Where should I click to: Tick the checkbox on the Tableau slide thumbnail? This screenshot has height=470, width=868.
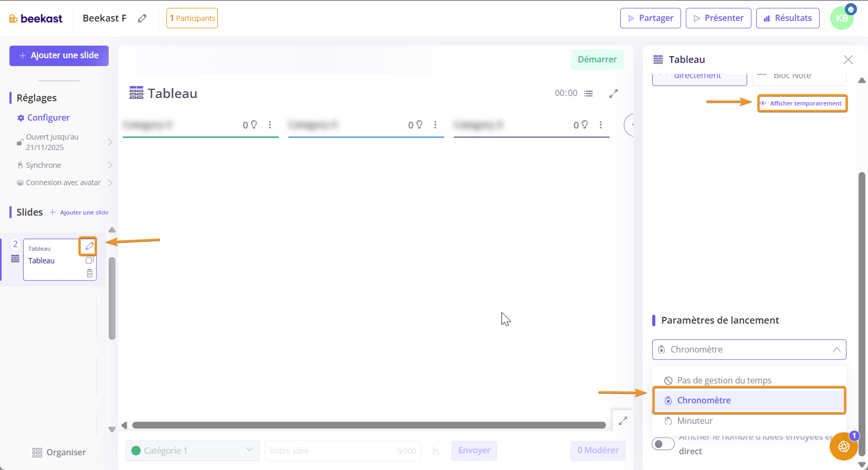pyautogui.click(x=89, y=260)
